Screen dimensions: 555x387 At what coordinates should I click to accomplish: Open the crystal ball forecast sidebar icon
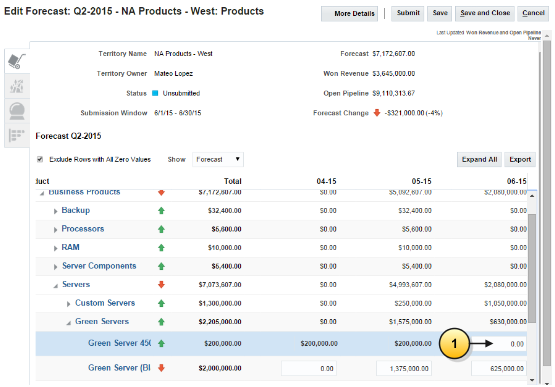click(17, 111)
